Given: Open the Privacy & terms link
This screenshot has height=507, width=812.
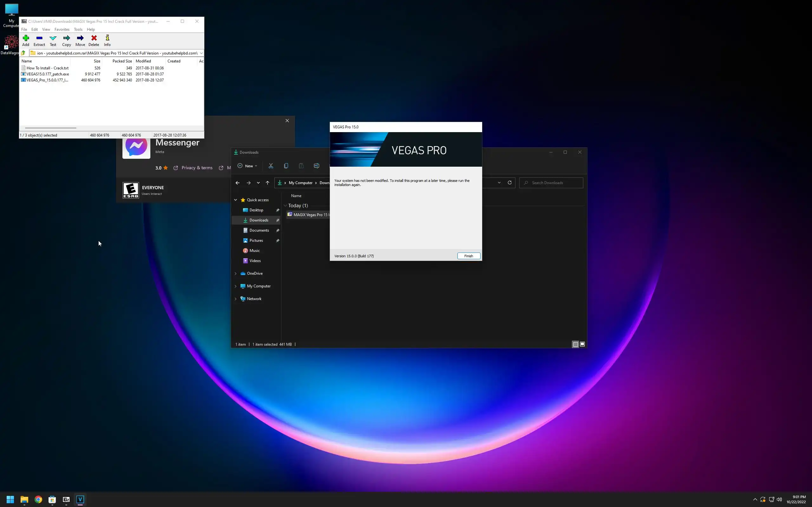Looking at the screenshot, I should tap(197, 168).
